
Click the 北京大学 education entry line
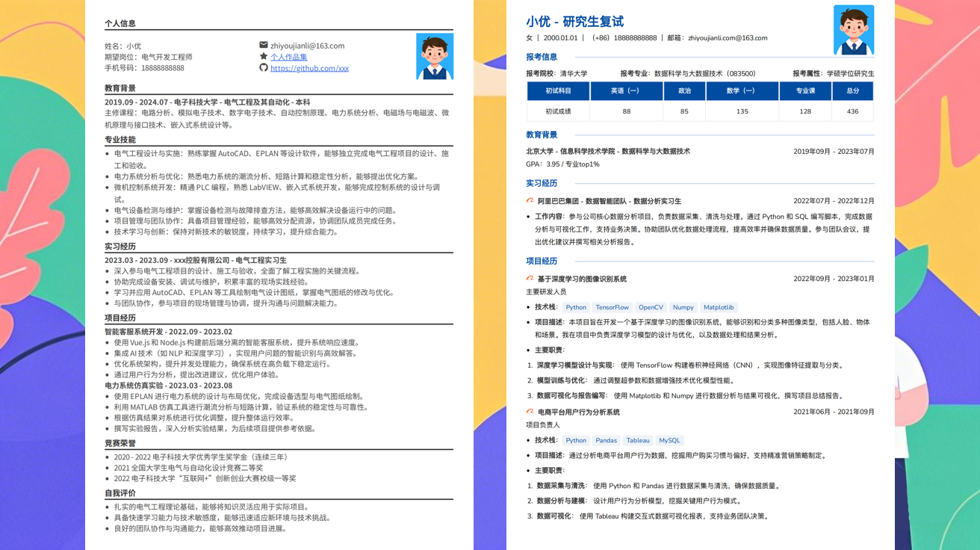coord(608,152)
